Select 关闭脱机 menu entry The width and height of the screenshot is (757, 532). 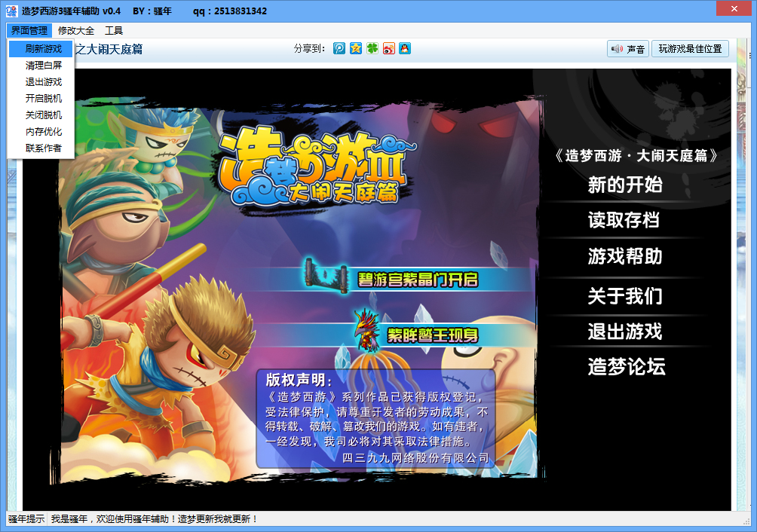tap(41, 115)
